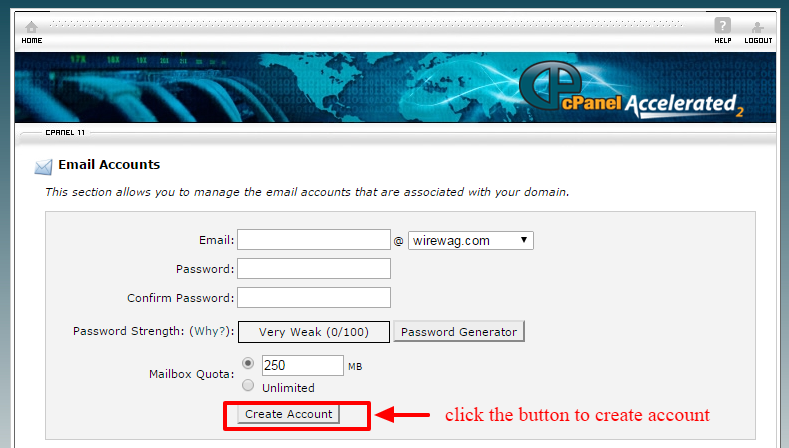Screen dimensions: 789x448
Task: Open the Password Generator
Action: pos(459,332)
